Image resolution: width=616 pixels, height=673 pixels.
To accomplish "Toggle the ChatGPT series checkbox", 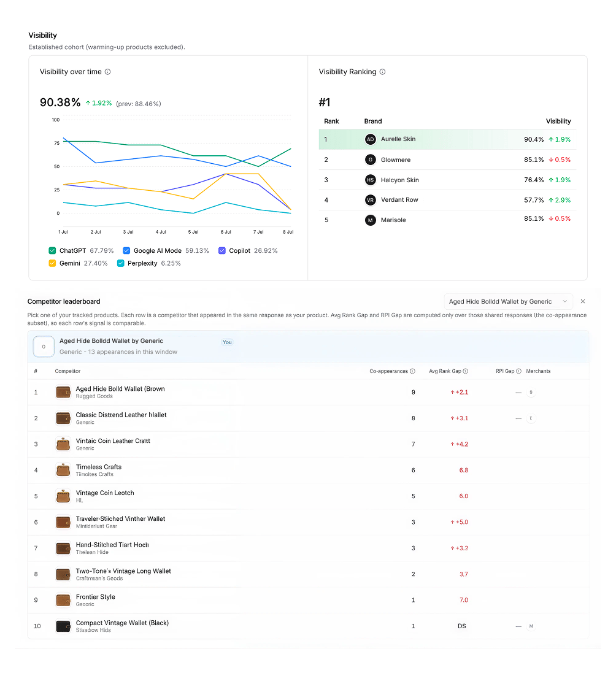I will click(x=52, y=251).
